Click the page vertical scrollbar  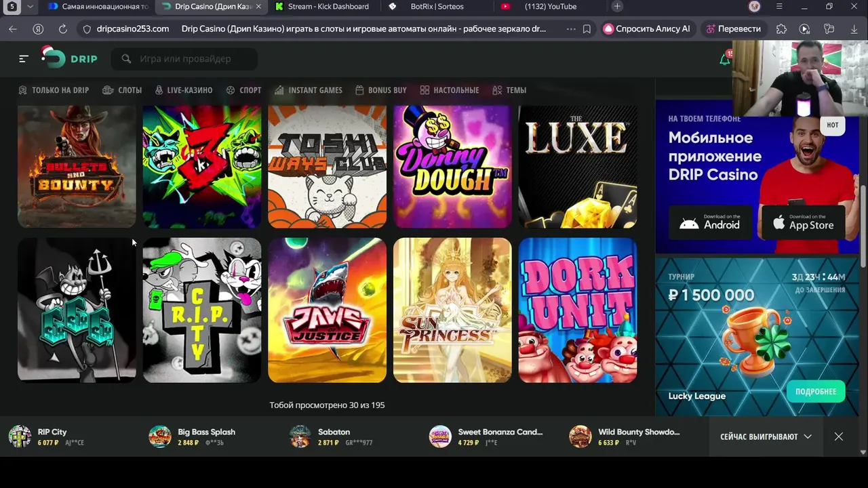click(x=863, y=227)
